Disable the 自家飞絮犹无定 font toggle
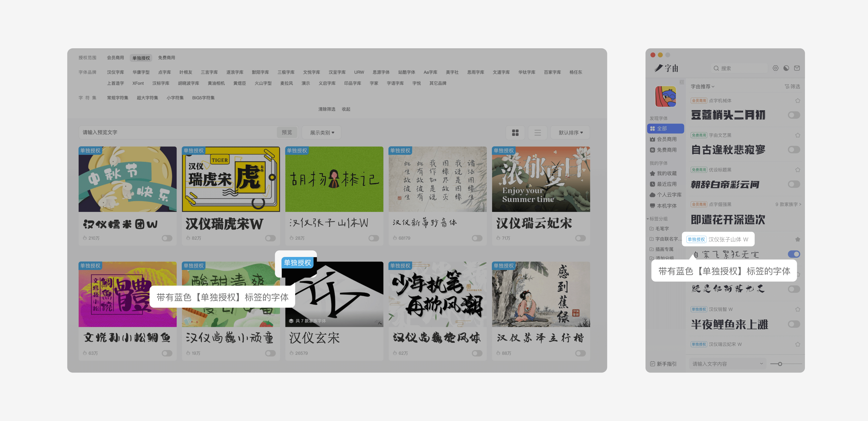 [x=794, y=254]
